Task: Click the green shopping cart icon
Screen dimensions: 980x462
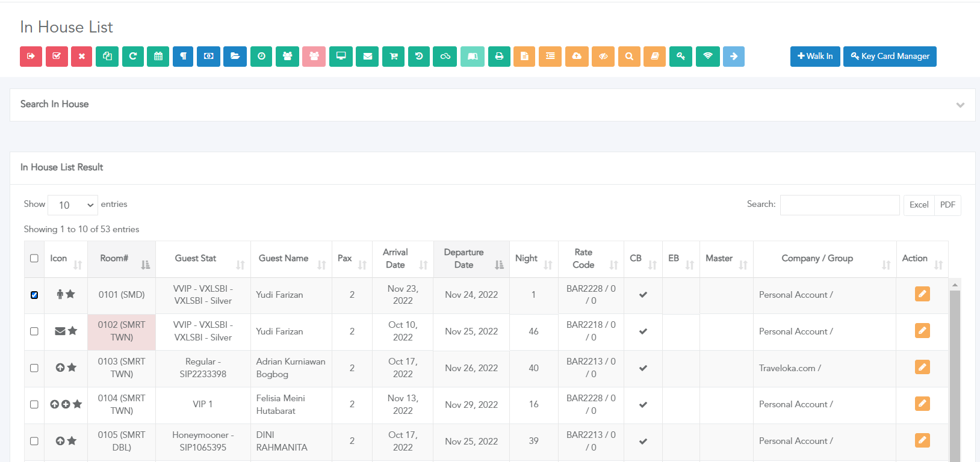Action: (394, 57)
